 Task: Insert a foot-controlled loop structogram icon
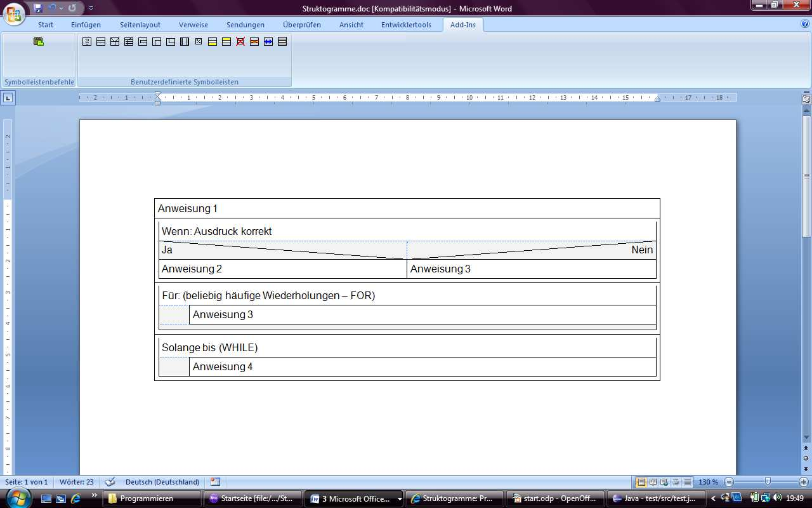171,42
